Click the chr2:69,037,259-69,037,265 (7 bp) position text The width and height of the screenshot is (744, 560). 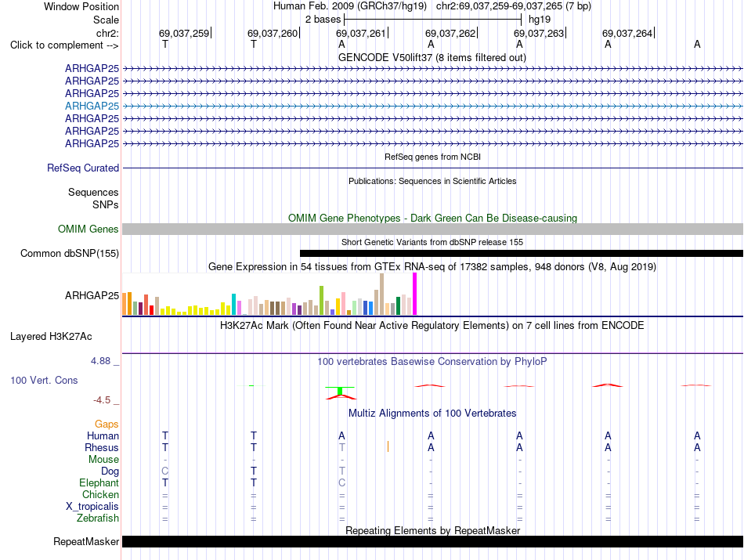[514, 6]
